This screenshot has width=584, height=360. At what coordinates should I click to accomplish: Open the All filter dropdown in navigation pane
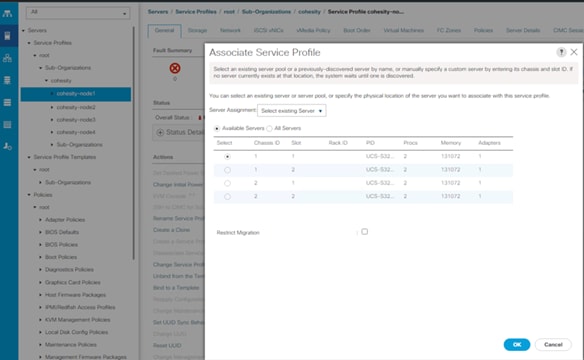(78, 13)
